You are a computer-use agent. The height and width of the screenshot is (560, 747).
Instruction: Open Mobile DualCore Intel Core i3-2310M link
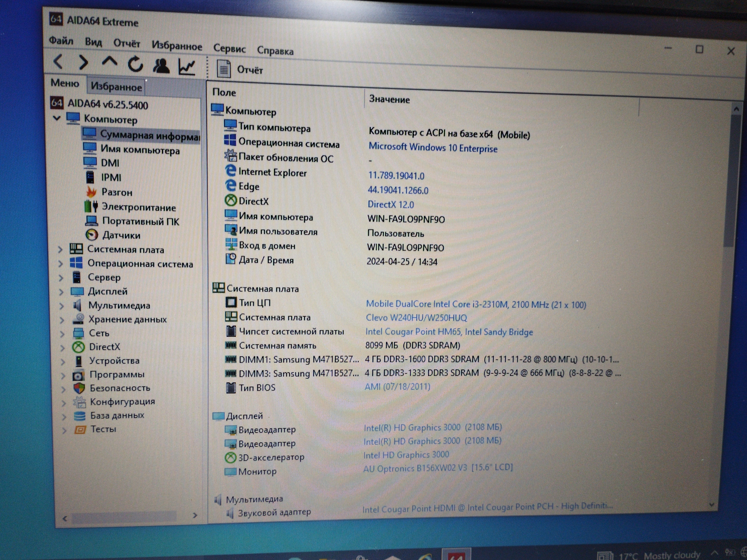click(476, 304)
